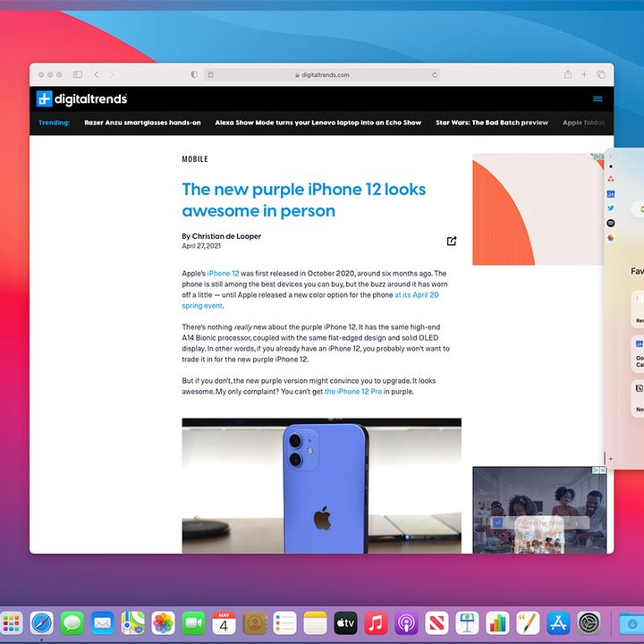Image resolution: width=644 pixels, height=644 pixels.
Task: Open Photos from the Dock
Action: (x=163, y=623)
